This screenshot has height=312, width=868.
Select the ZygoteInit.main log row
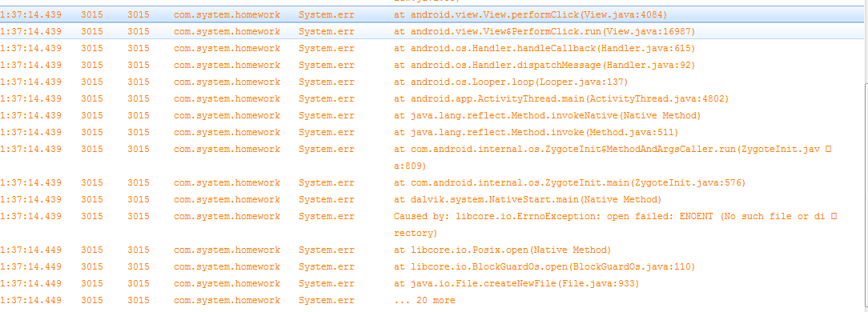(432, 182)
